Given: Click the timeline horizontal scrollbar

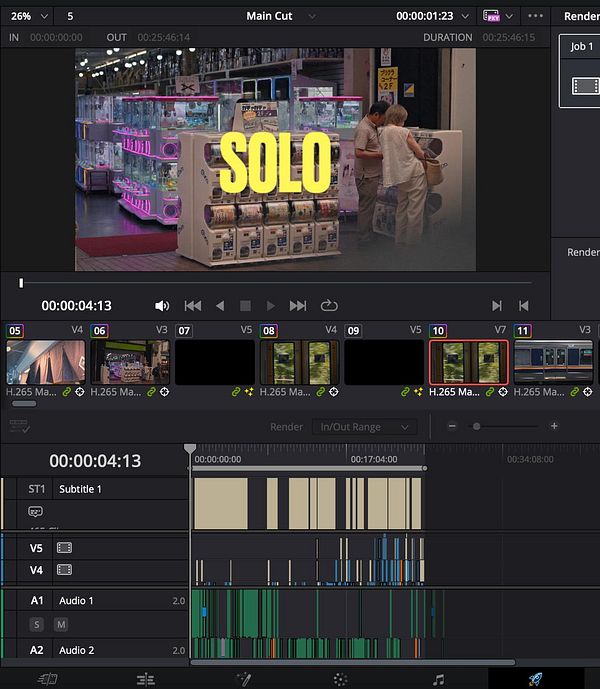Looking at the screenshot, I should pos(353,662).
